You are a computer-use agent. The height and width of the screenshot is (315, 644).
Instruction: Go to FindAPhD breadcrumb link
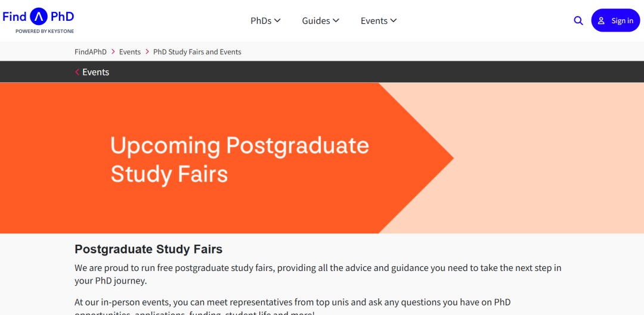point(91,52)
